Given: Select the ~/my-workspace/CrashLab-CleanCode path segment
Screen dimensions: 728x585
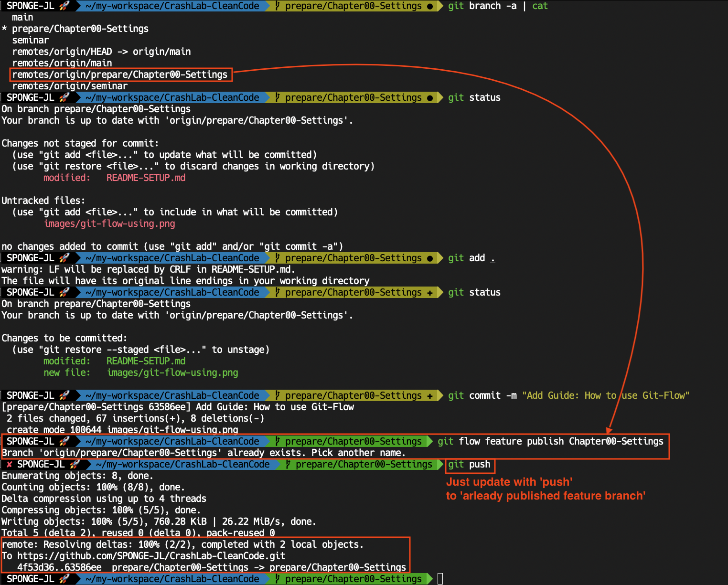Looking at the screenshot, I should 172,6.
